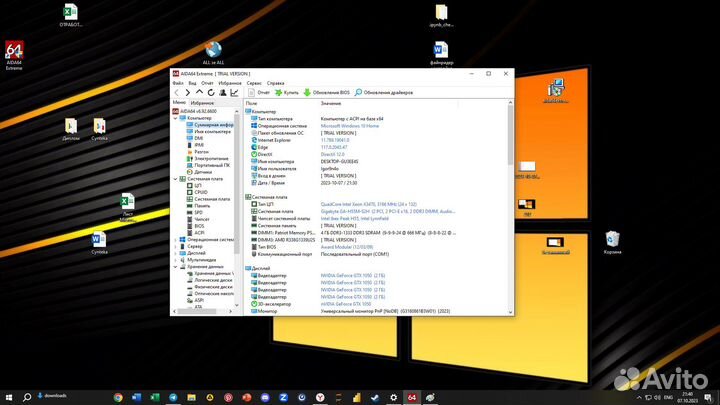Screen dimensions: 720x405
Task: Go back using the toolbar left arrow
Action: pos(177,93)
